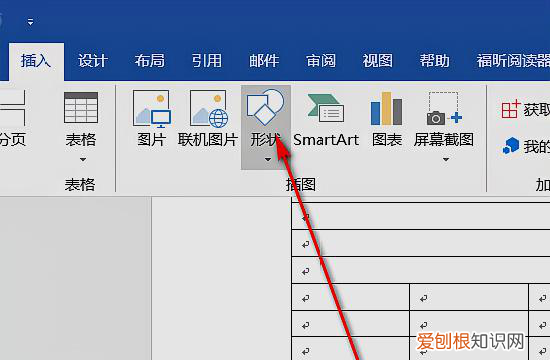This screenshot has width=550, height=360.
Task: Click the Screenshot (屏幕截图) camera icon
Action: [x=444, y=109]
